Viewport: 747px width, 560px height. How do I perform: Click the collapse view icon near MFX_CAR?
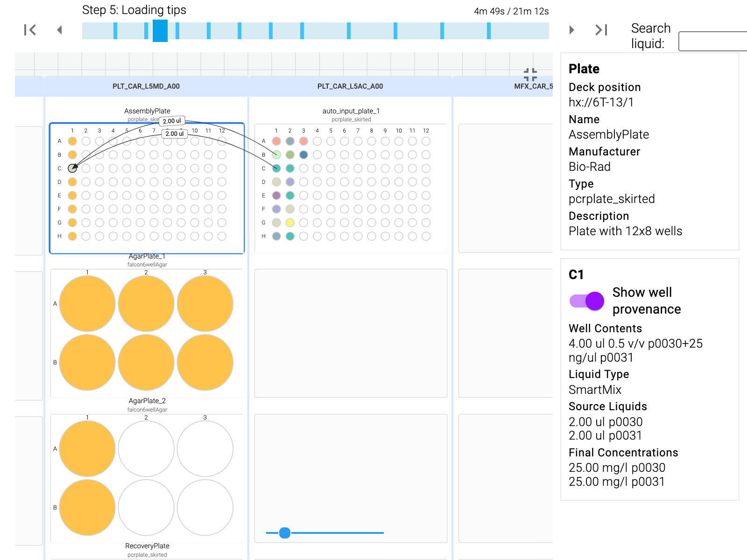(x=530, y=75)
